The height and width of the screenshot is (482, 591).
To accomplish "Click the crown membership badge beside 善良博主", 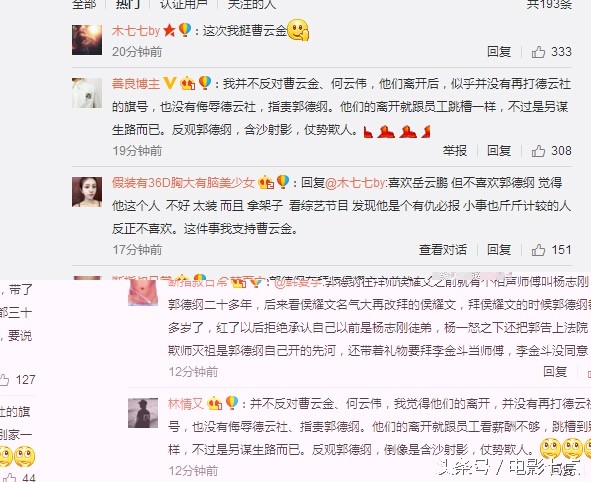I will click(188, 83).
